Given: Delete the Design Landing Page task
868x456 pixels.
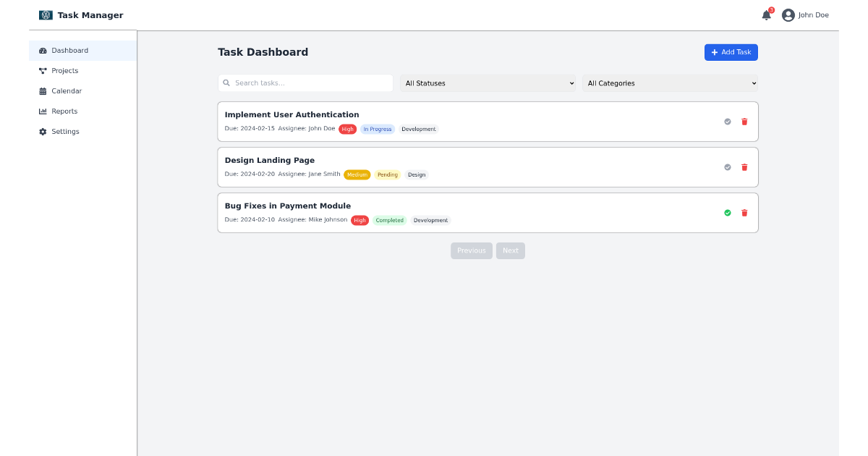Looking at the screenshot, I should click(x=744, y=167).
